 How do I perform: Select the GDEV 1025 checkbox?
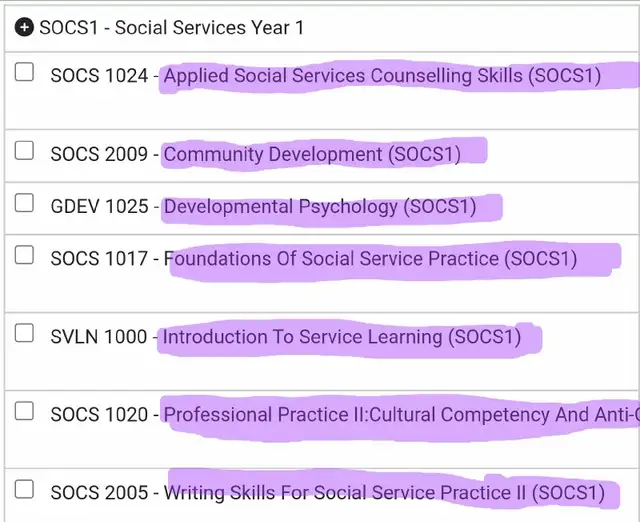click(25, 204)
